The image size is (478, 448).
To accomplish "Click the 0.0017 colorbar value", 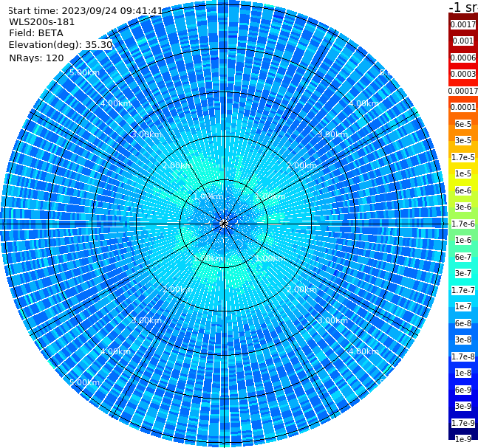I will 463,24.
